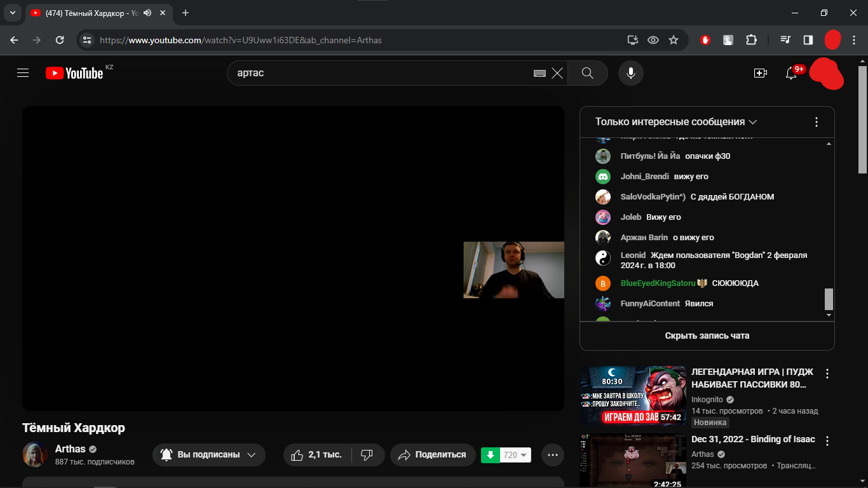Screen dimensions: 868x488
Task: Click chat author FunnyAiContent
Action: tap(651, 304)
